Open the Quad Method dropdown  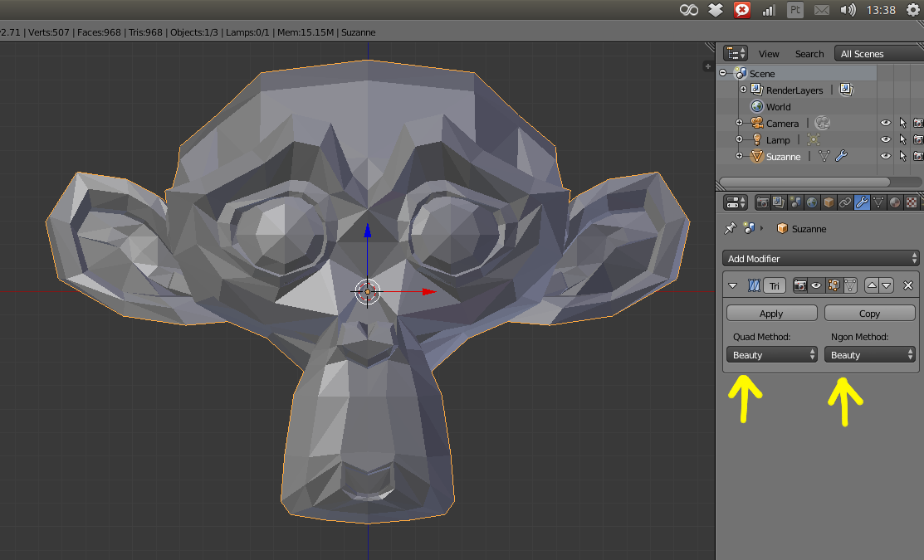(772, 354)
